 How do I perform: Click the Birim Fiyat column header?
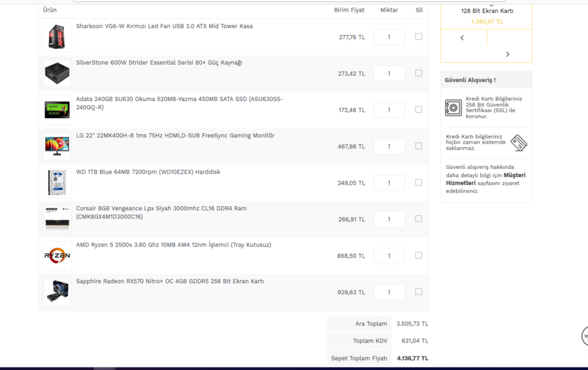349,10
